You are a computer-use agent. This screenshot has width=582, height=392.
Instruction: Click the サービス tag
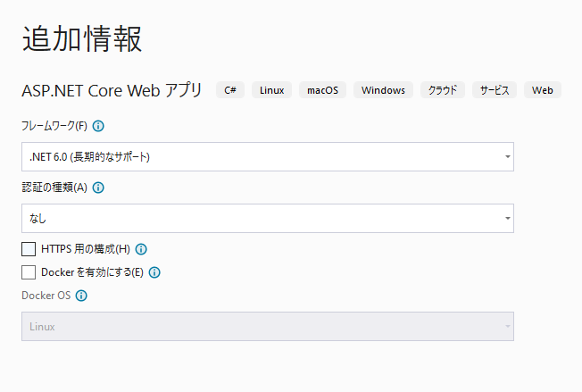pos(494,90)
